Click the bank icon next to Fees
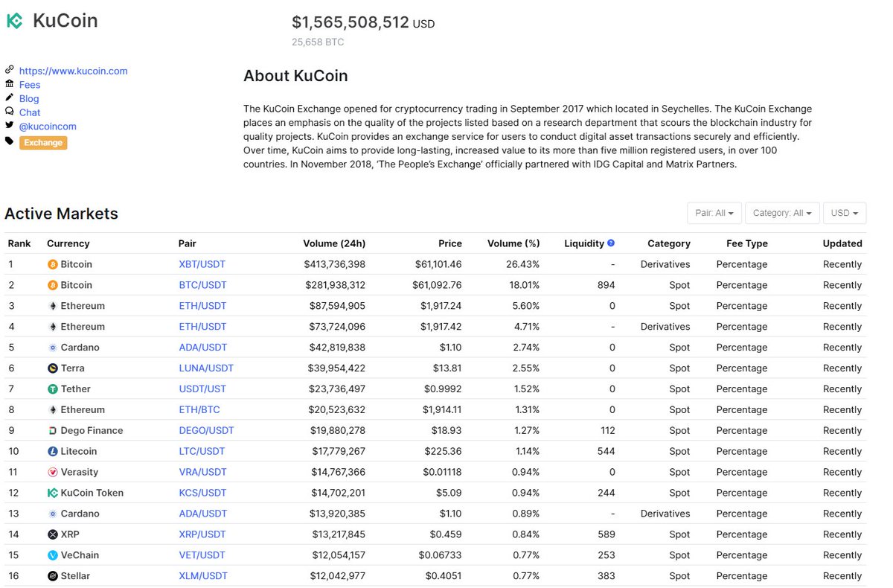This screenshot has width=893, height=588. click(x=10, y=84)
